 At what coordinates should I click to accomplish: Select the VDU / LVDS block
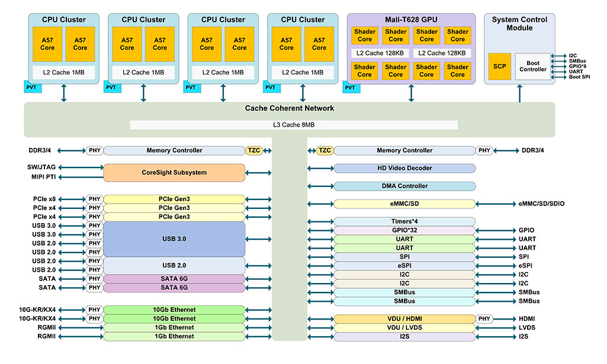click(404, 328)
